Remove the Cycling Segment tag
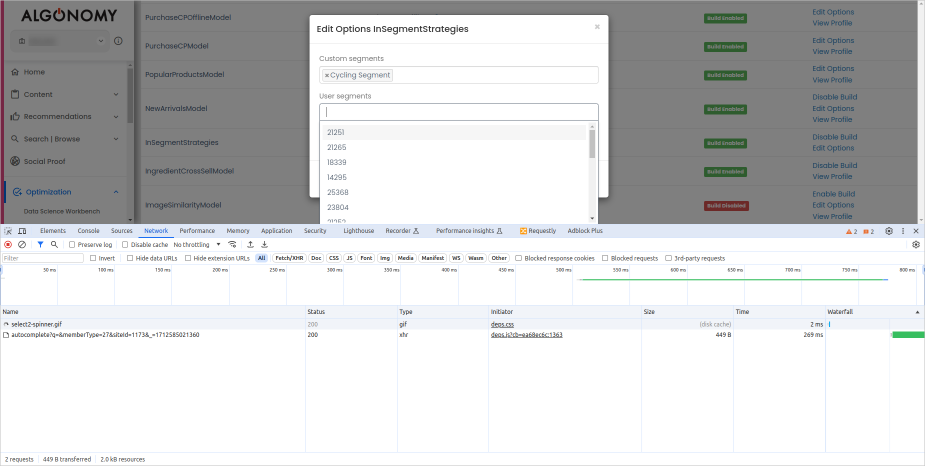925x466 pixels. [327, 75]
